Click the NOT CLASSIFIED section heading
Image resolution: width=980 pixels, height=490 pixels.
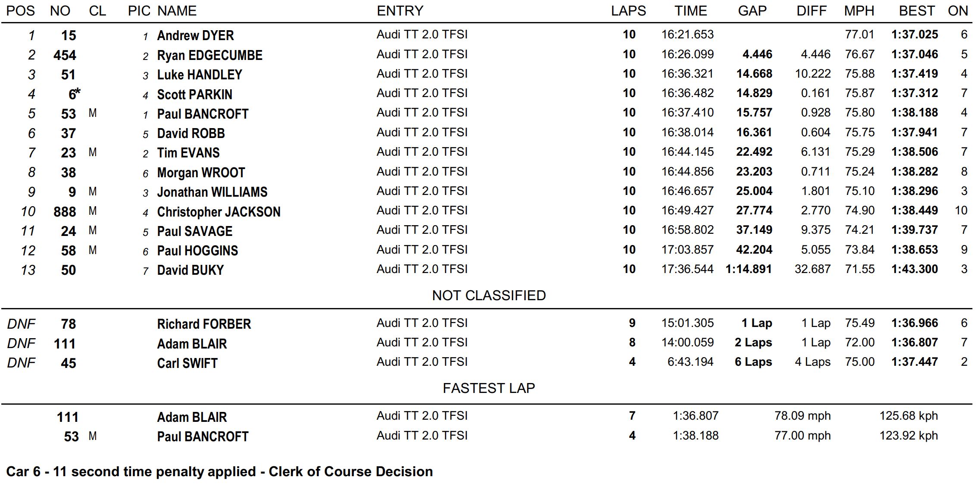[x=489, y=295]
